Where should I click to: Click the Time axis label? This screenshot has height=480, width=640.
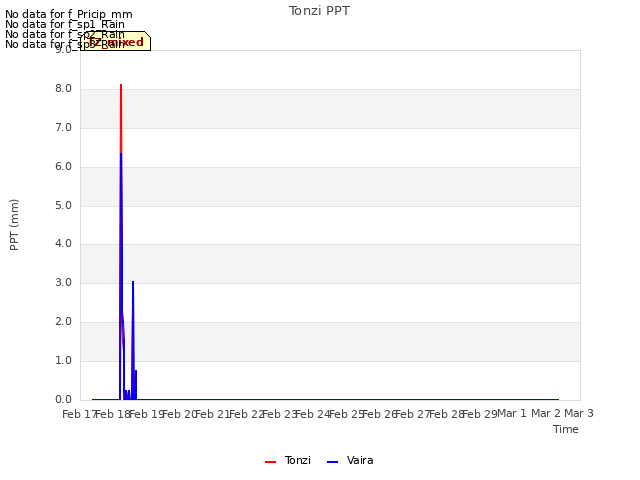pyautogui.click(x=565, y=429)
